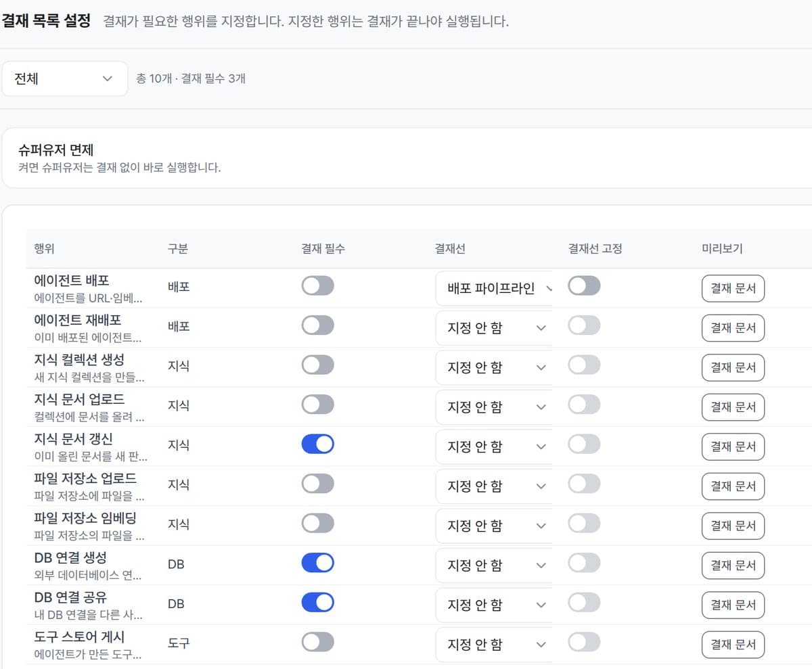The height and width of the screenshot is (669, 812).
Task: Disable 결재 필수 for DB 연결 공유
Action: point(317,603)
